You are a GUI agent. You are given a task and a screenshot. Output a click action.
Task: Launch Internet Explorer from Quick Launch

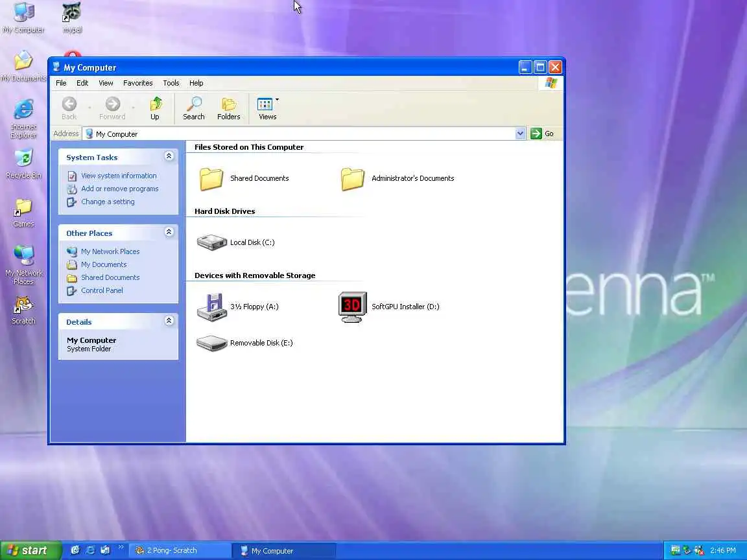[x=90, y=550]
